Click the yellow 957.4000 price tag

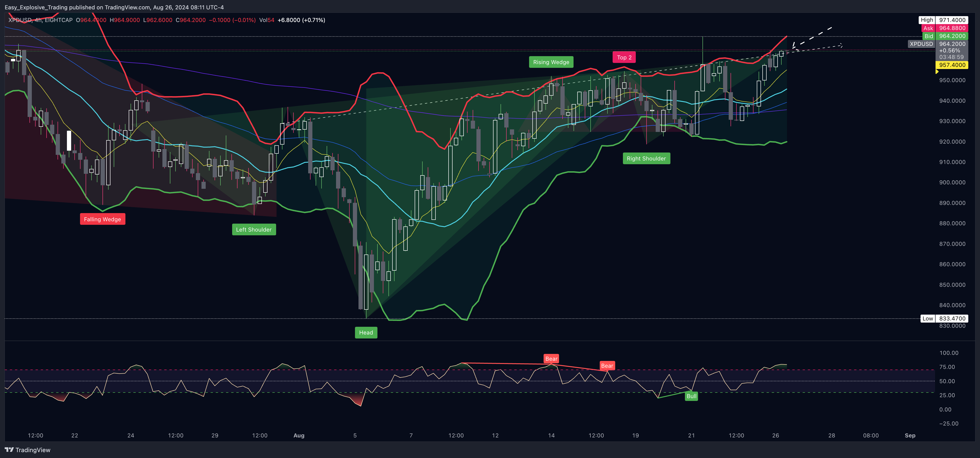click(x=952, y=65)
